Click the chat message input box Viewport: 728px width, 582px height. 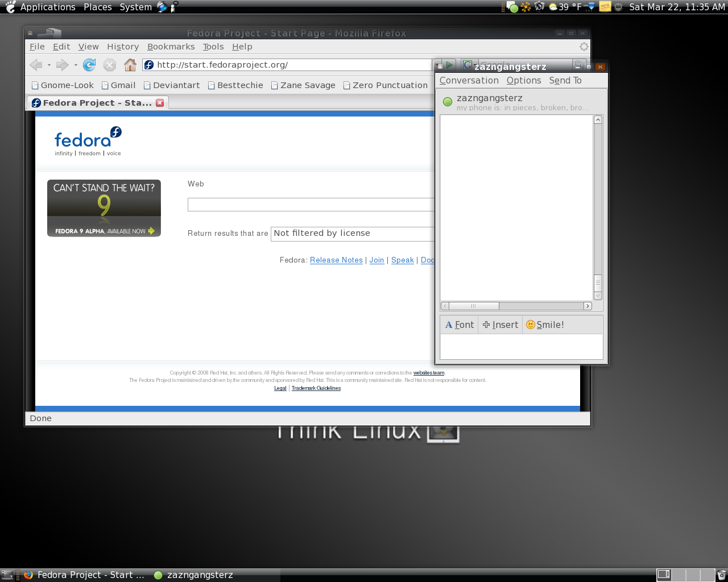click(522, 346)
